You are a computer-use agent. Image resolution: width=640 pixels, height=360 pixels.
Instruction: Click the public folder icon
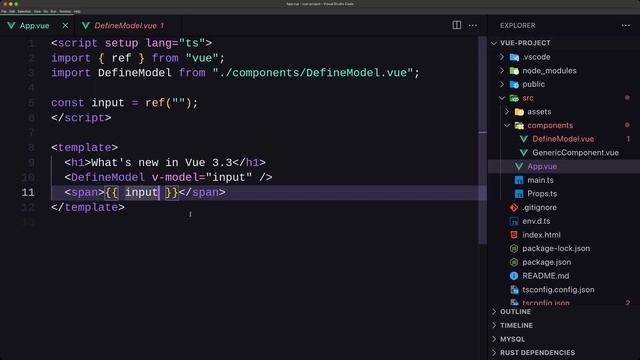[514, 84]
